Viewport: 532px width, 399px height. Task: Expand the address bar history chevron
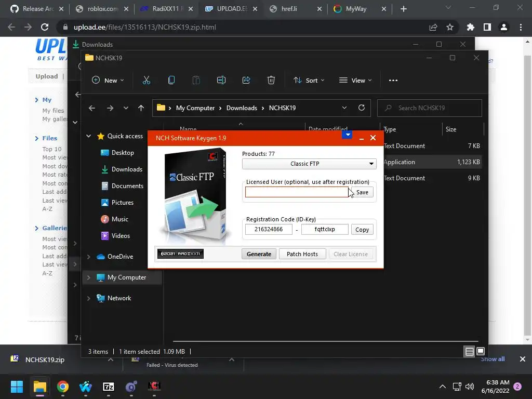tap(344, 108)
